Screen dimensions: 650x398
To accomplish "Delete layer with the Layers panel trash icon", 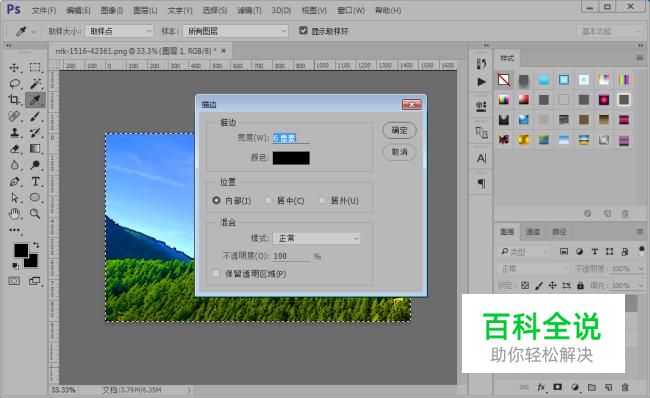I will pyautogui.click(x=625, y=388).
